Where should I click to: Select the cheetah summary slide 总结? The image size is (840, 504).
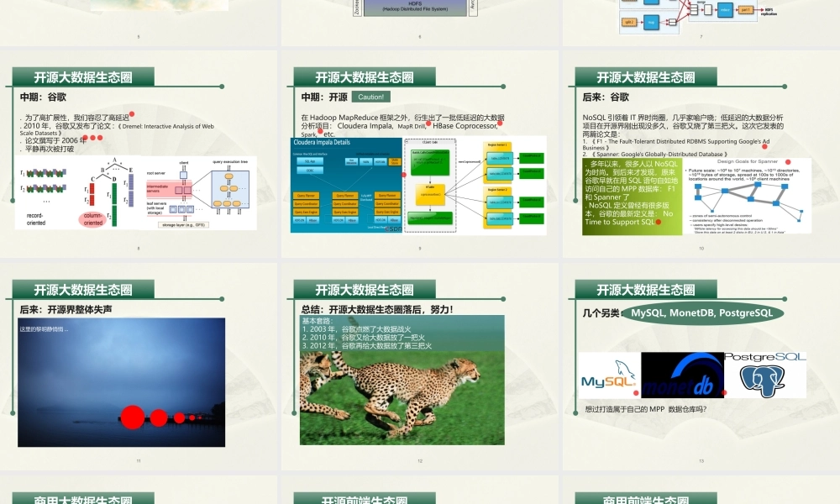419,366
